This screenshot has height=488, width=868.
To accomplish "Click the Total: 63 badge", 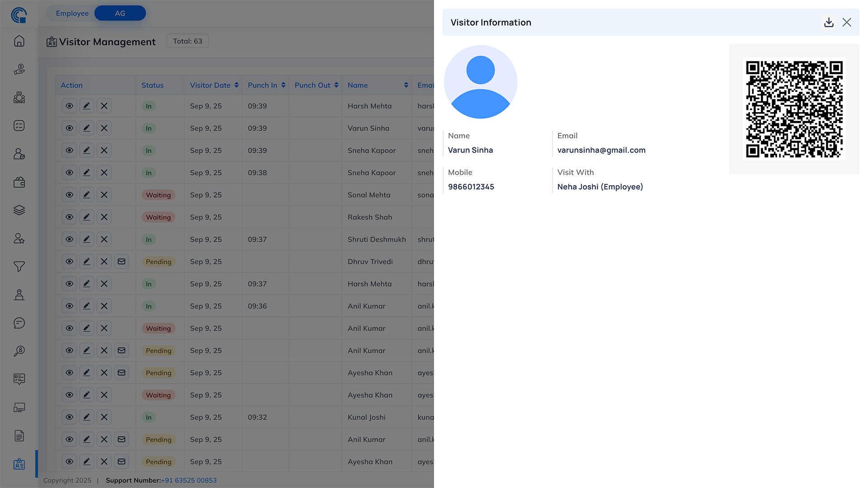I will pyautogui.click(x=188, y=41).
